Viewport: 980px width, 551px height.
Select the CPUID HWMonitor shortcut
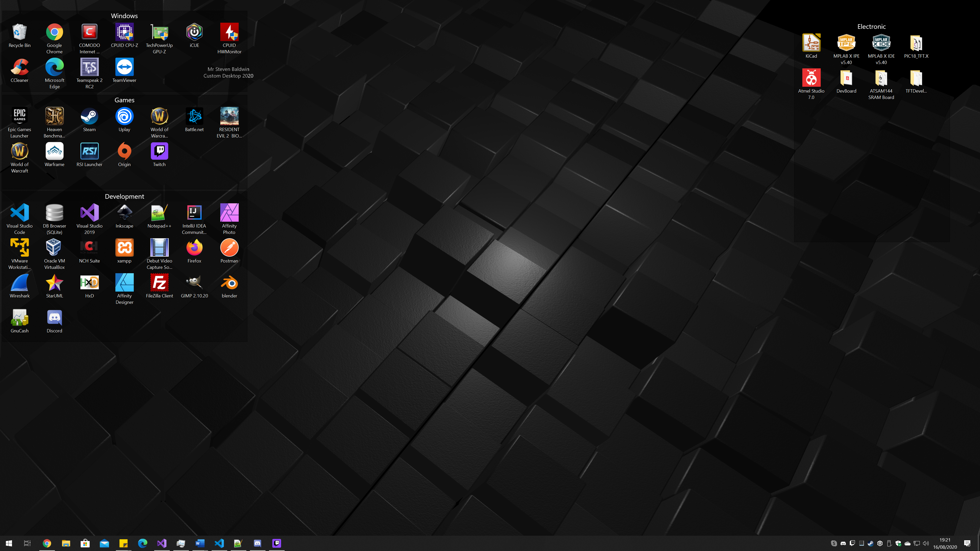click(229, 32)
